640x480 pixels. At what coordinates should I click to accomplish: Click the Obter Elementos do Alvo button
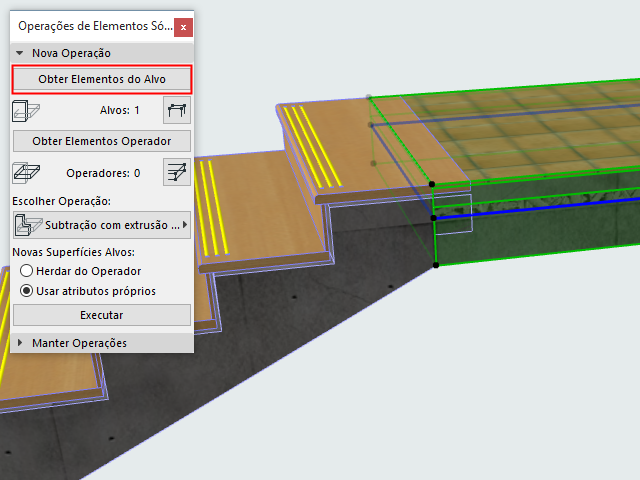[x=102, y=79]
